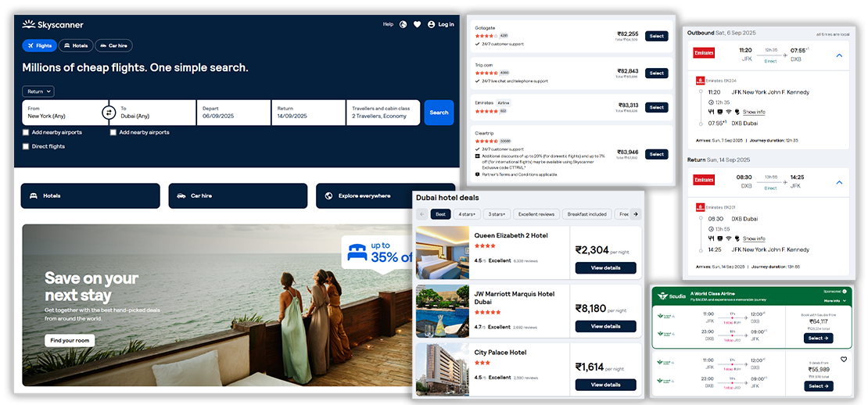Image resolution: width=868 pixels, height=405 pixels.
Task: Click Wi-Fi icon on Emirates EK204 flight
Action: 729,112
